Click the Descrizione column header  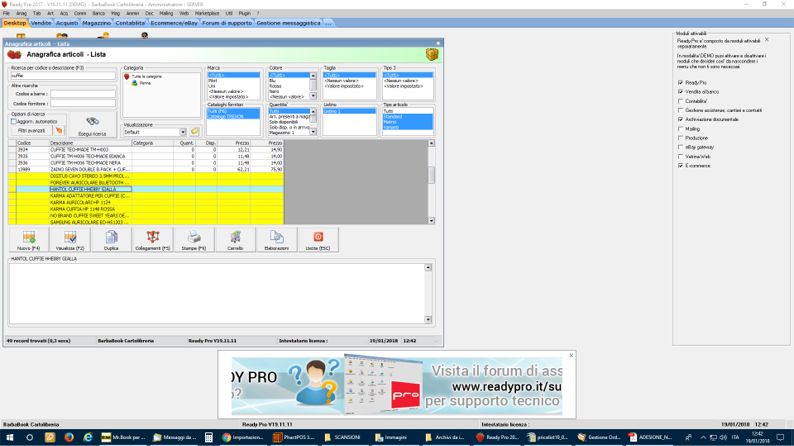coord(90,143)
